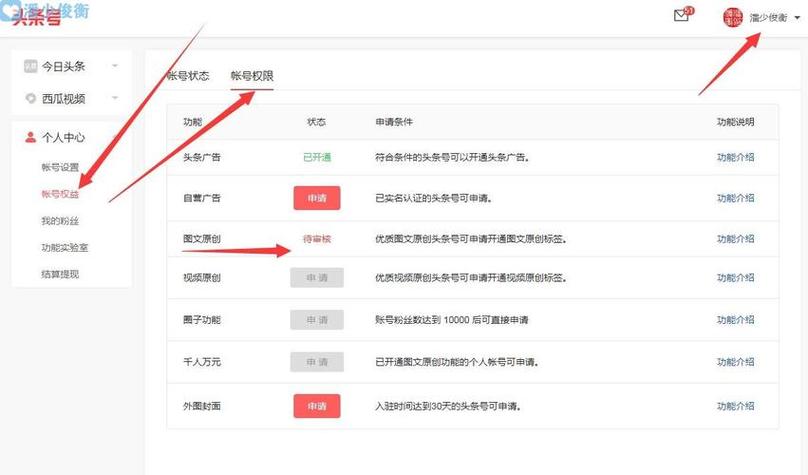The width and height of the screenshot is (808, 475).
Task: Click the 已开通 status for 头条广告
Action: click(317, 157)
